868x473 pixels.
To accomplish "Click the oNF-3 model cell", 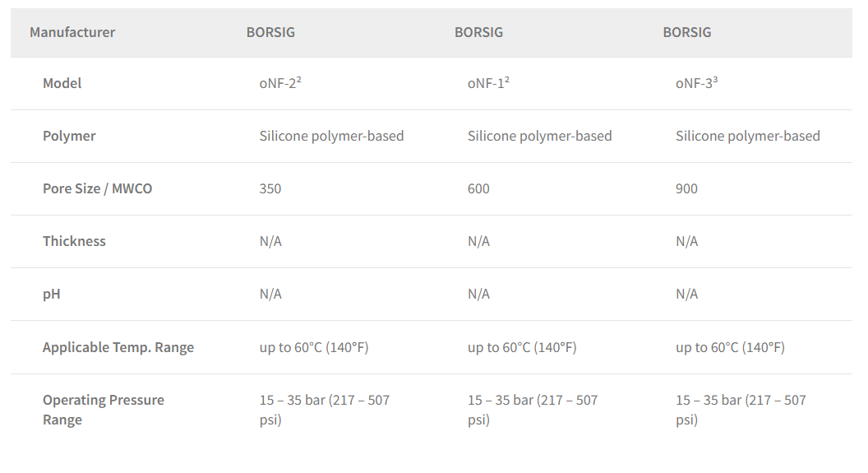I will click(x=696, y=83).
